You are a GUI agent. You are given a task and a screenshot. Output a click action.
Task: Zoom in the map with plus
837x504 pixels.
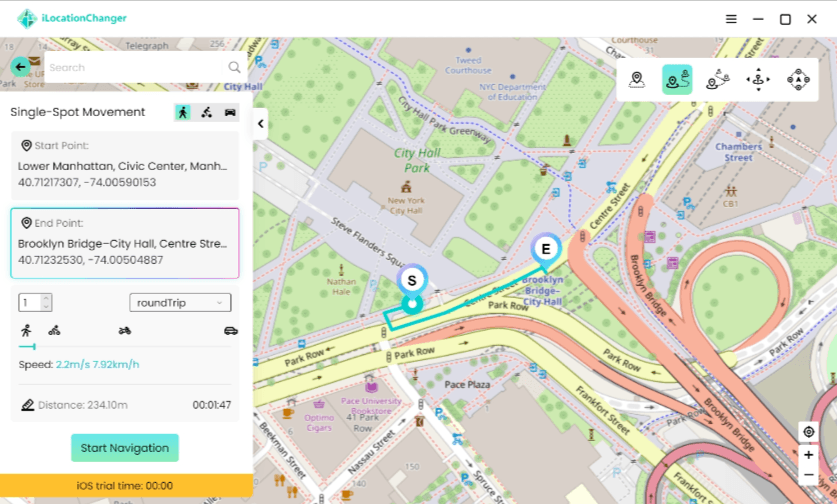809,454
